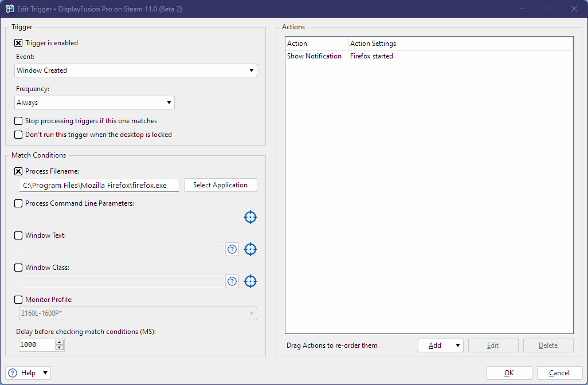Click the Window Text target crosshair icon
Viewport: 588px width, 385px height.
[250, 249]
